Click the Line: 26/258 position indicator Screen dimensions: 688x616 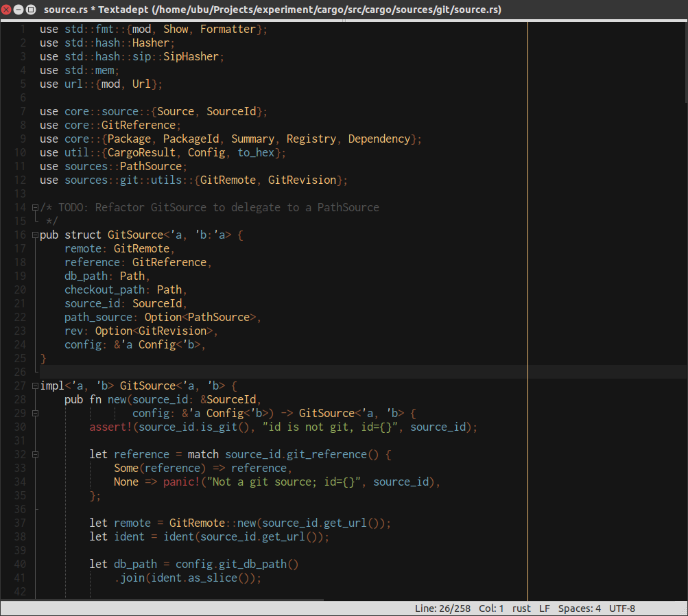click(442, 608)
